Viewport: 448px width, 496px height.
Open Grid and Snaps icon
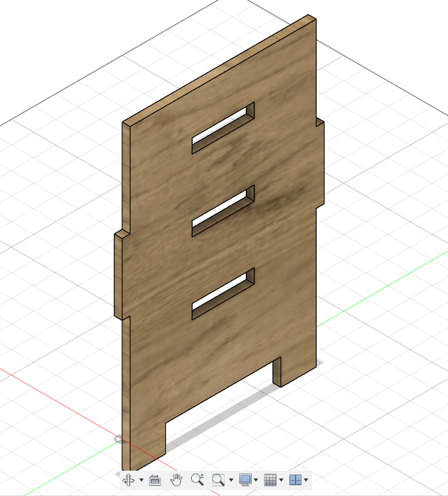coord(270,480)
